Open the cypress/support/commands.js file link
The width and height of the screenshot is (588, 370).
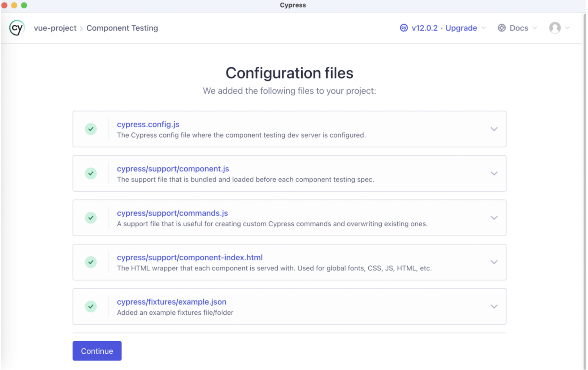[172, 213]
